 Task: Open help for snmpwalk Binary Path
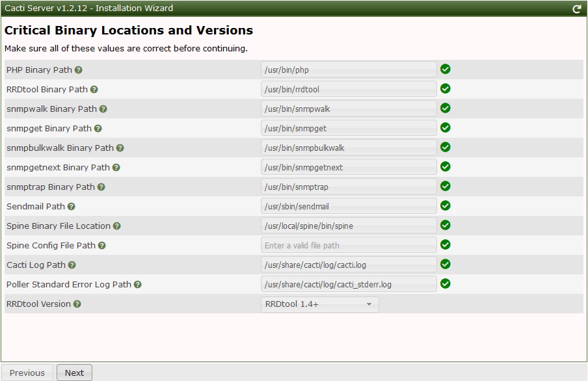point(103,109)
